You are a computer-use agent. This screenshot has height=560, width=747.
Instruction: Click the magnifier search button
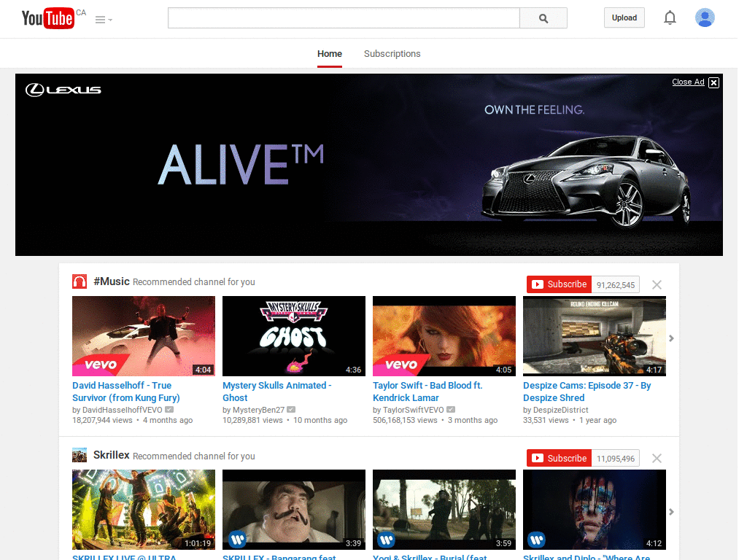[543, 18]
